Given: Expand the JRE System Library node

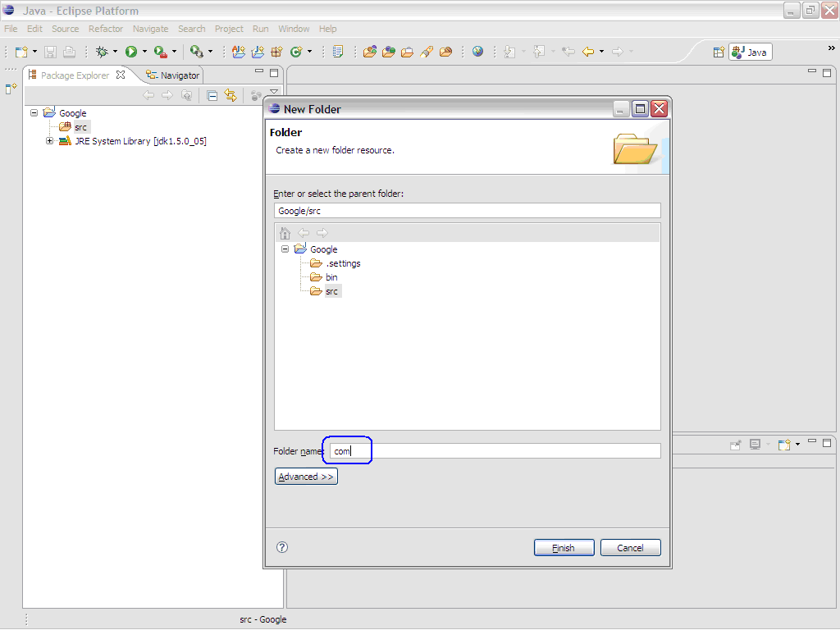Looking at the screenshot, I should coord(49,141).
